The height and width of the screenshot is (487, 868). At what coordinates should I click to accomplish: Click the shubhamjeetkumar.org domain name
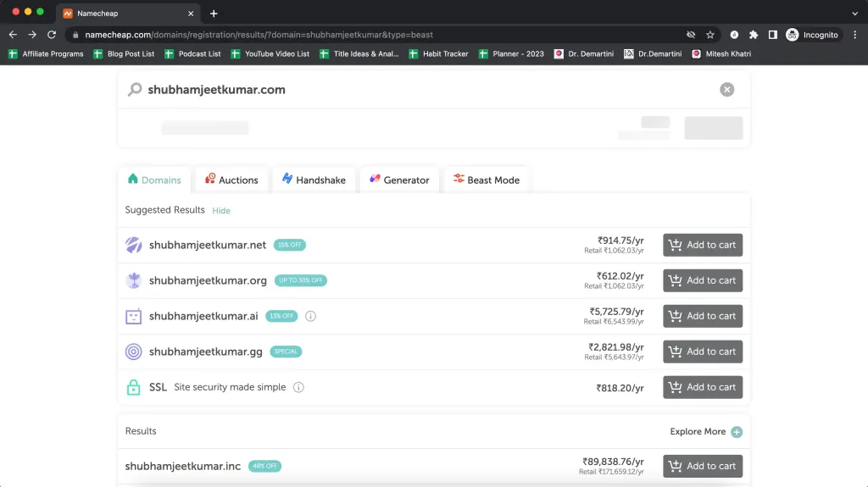pos(208,280)
